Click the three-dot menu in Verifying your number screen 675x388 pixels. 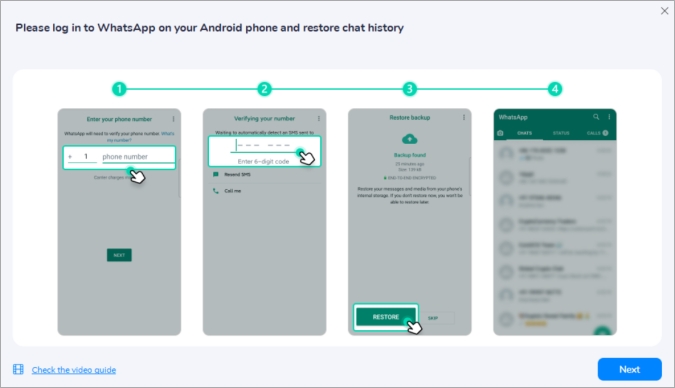319,118
